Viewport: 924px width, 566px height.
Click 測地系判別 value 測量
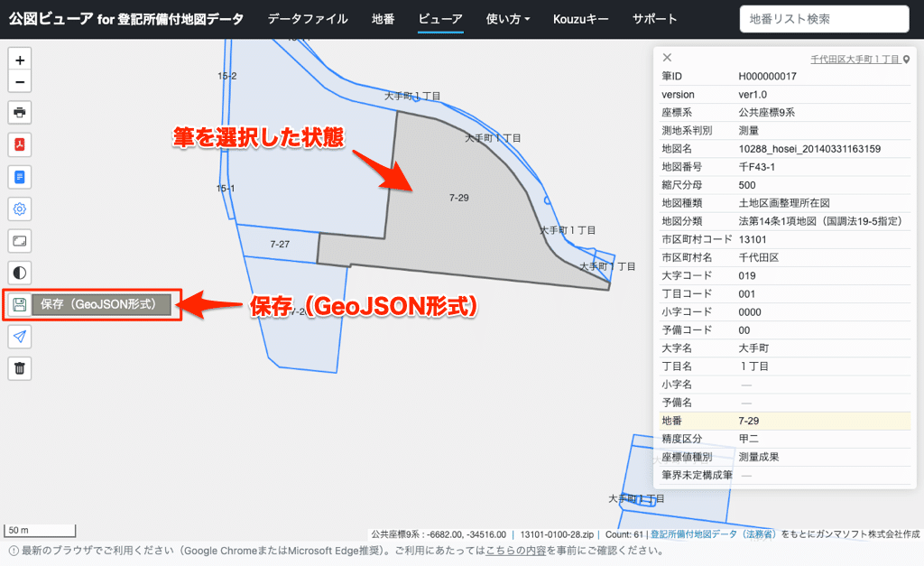pos(748,130)
